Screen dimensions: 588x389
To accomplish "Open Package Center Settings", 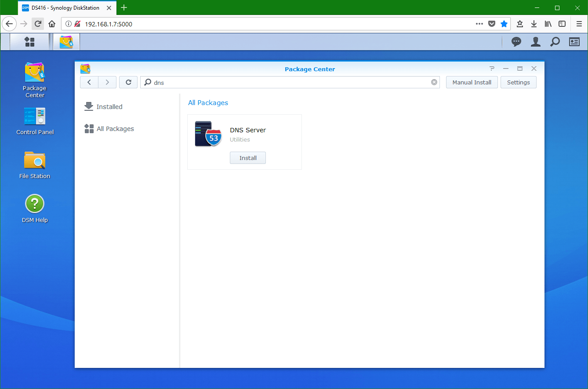I will [518, 82].
